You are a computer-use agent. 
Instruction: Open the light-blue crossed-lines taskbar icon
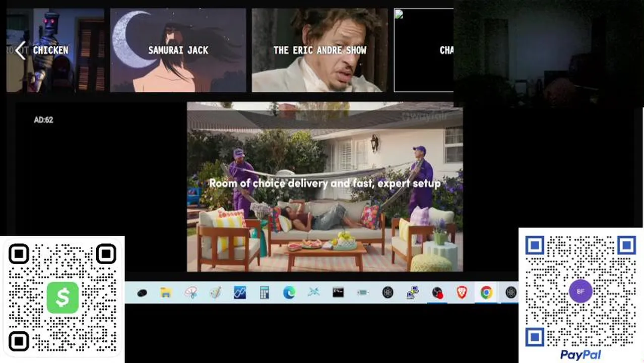coord(313,292)
